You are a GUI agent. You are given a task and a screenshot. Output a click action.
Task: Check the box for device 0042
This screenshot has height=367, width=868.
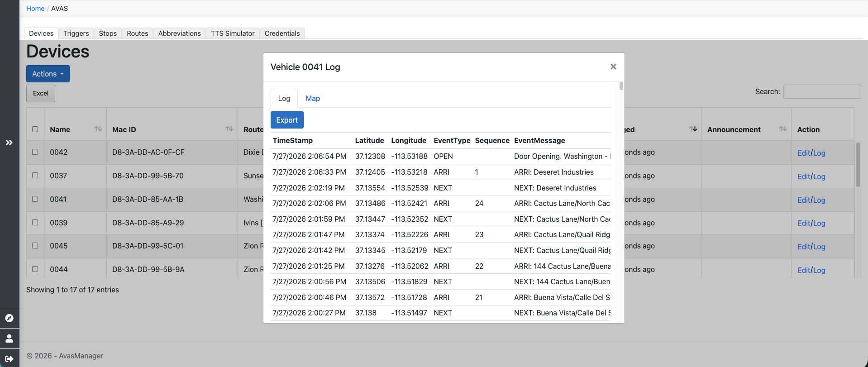point(35,152)
